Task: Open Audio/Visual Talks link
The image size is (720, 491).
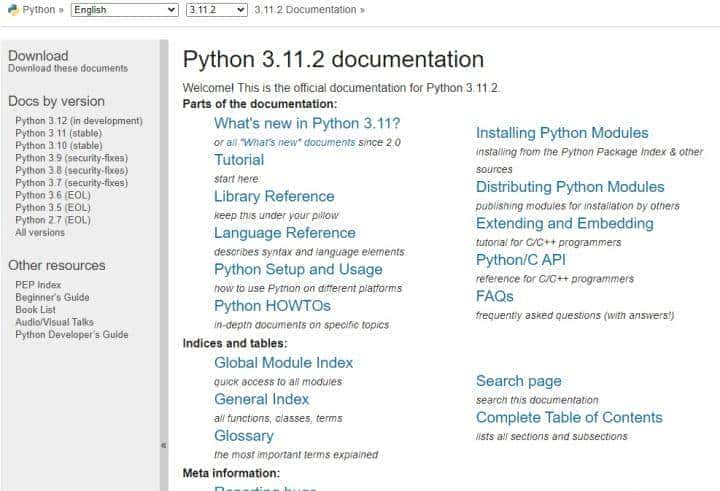Action: (x=54, y=322)
